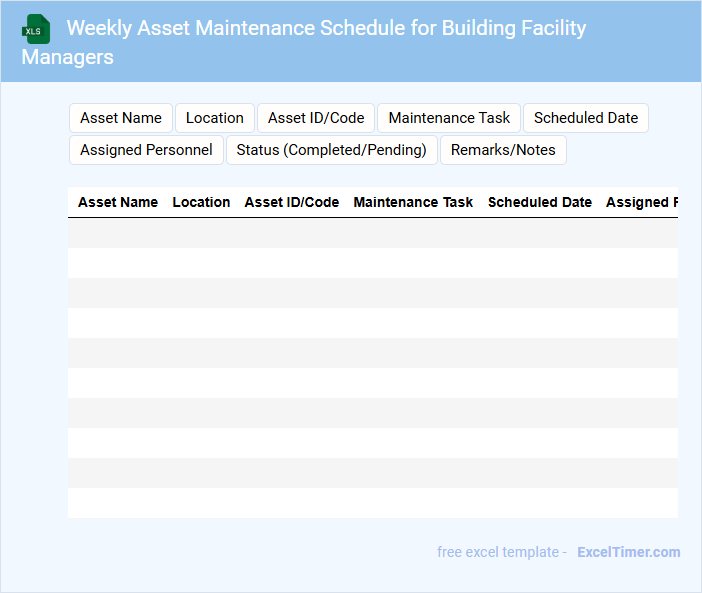Click the Asset ID/Code tag
Viewport: 702px width, 593px height.
click(x=316, y=118)
